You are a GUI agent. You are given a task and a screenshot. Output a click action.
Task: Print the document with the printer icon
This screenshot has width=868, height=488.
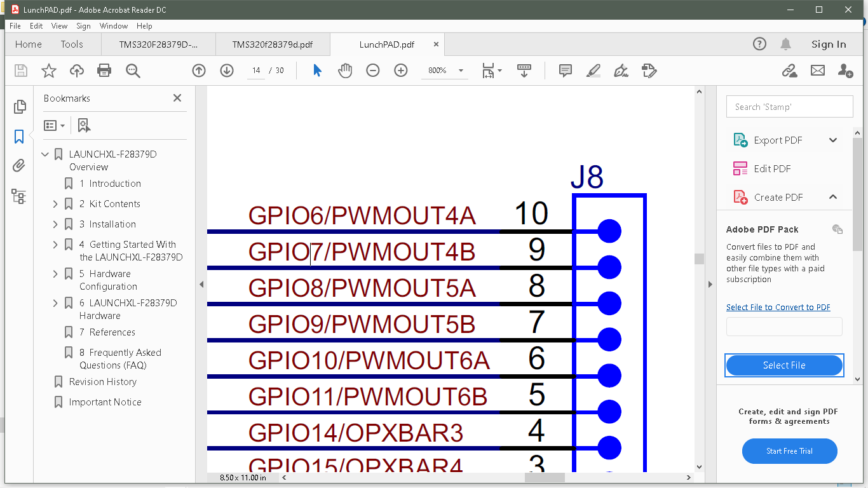(105, 71)
